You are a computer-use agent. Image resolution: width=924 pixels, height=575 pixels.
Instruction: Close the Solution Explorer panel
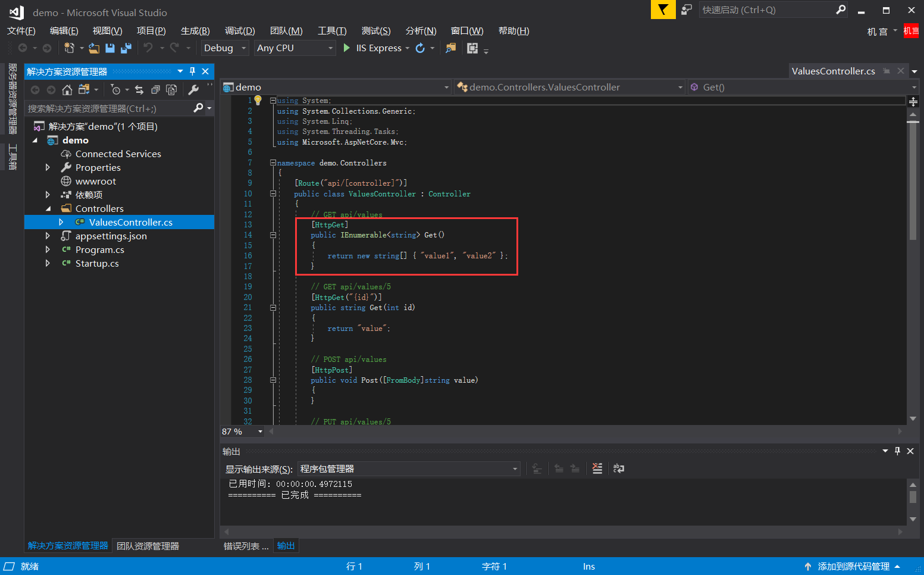(205, 71)
